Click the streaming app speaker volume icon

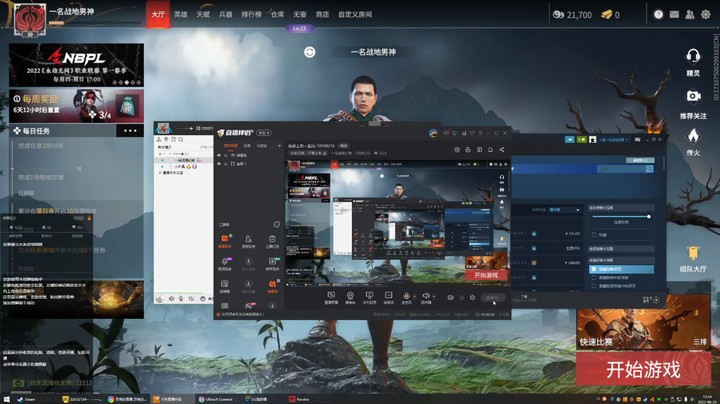coord(426,296)
